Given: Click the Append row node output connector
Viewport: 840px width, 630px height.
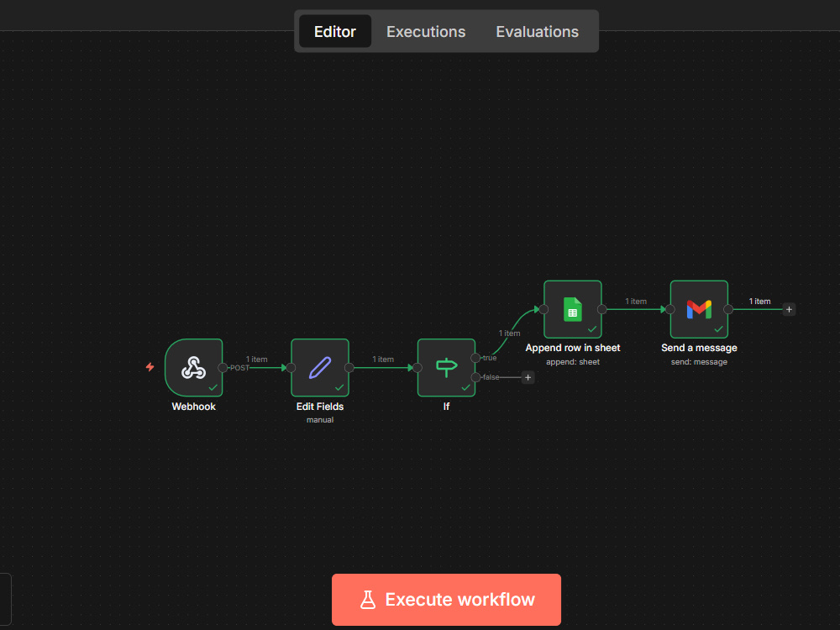Looking at the screenshot, I should pyautogui.click(x=602, y=309).
